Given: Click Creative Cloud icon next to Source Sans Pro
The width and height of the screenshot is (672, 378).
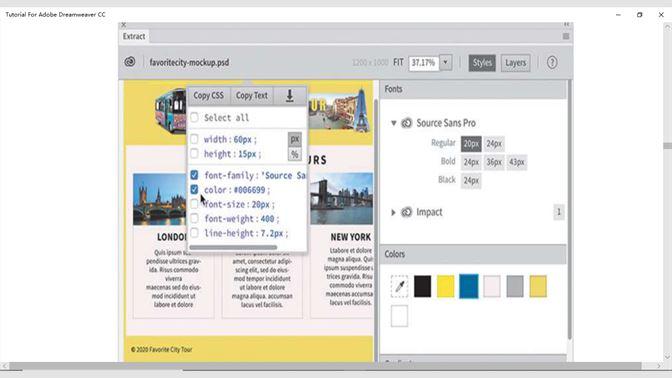Looking at the screenshot, I should pyautogui.click(x=406, y=123).
